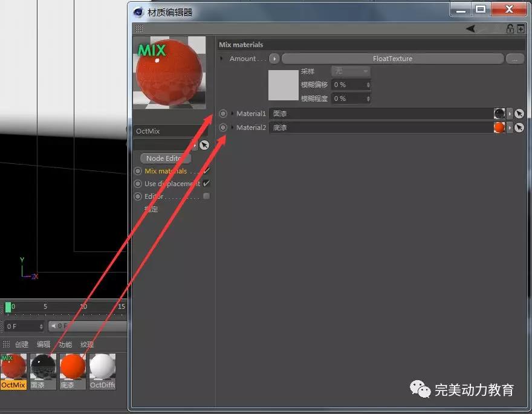Viewport: 532px width, 414px height.
Task: Click the orange sphere icon in Material2 row
Action: pos(499,128)
